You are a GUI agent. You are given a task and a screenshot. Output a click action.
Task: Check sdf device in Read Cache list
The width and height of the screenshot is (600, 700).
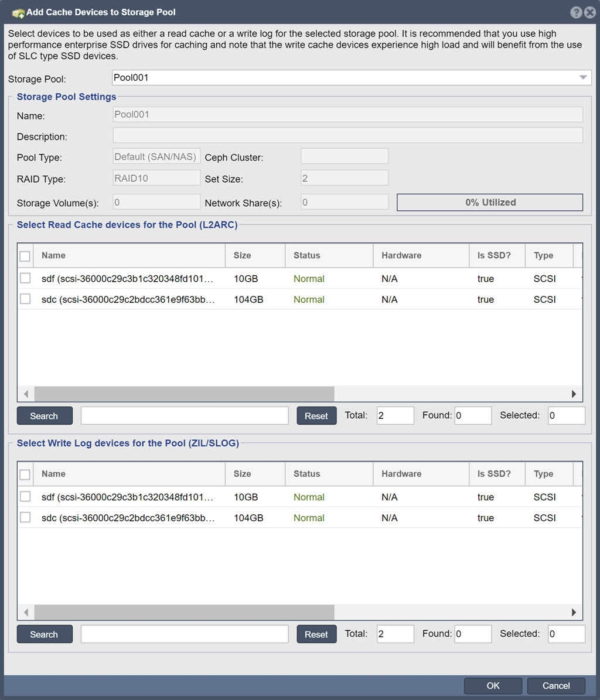pyautogui.click(x=25, y=278)
